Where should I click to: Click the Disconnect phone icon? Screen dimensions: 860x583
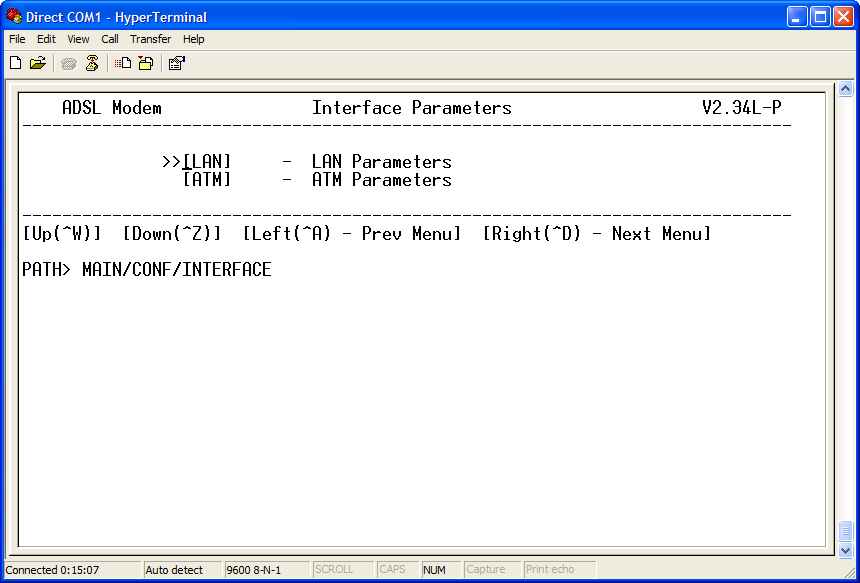(91, 62)
